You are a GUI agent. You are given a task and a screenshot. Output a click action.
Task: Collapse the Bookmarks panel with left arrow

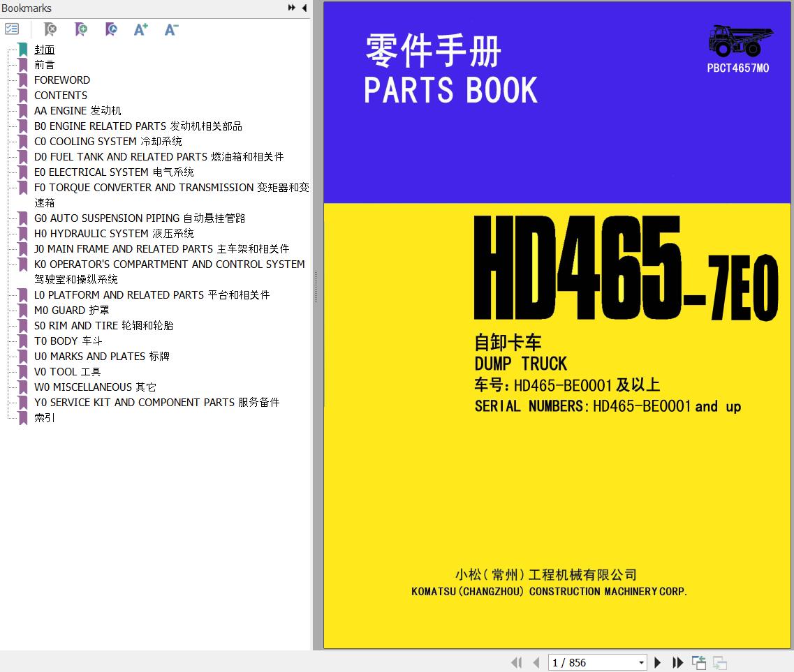point(304,8)
